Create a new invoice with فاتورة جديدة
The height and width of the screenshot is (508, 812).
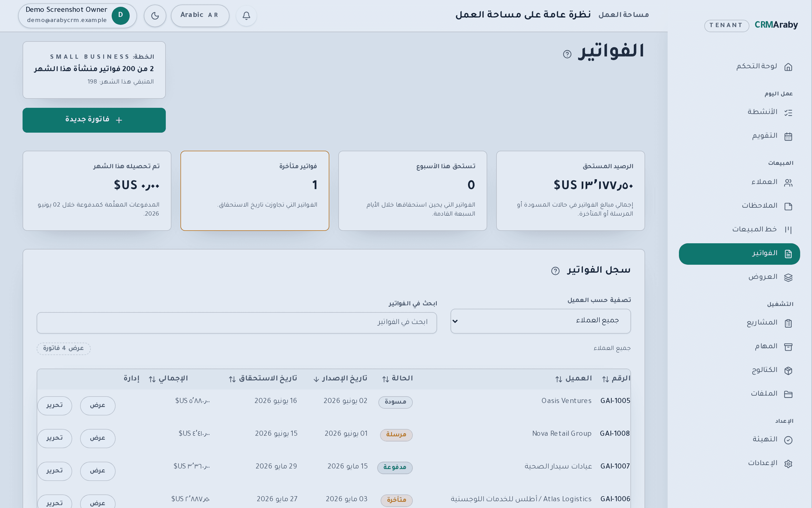[x=94, y=120]
